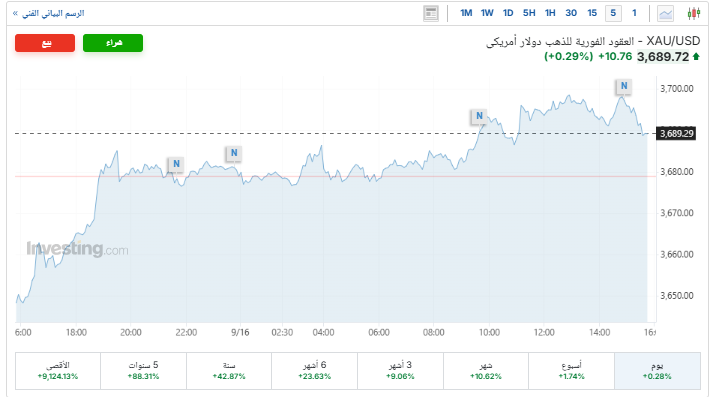Click the 3,689.29 current price label
This screenshot has width=712, height=397.
(x=676, y=134)
